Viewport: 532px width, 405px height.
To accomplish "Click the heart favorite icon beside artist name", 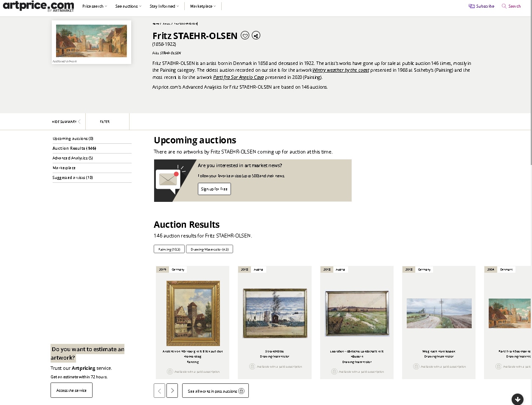I will pyautogui.click(x=245, y=36).
